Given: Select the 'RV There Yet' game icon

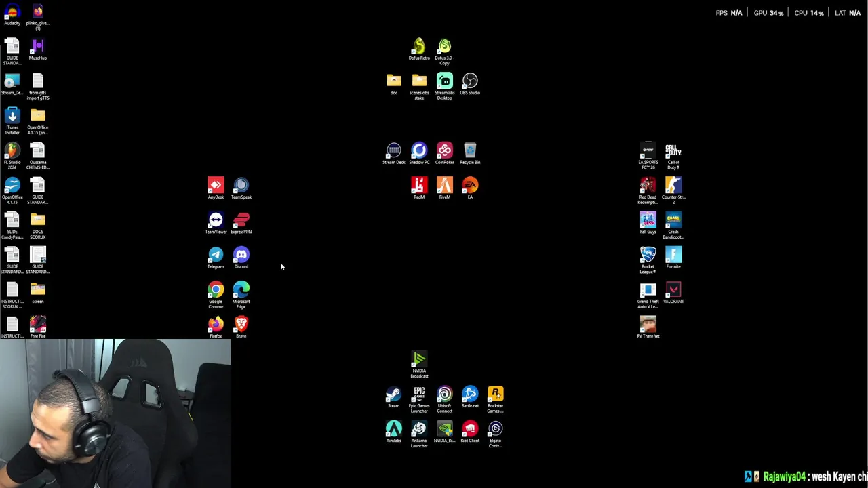Looking at the screenshot, I should (x=648, y=327).
